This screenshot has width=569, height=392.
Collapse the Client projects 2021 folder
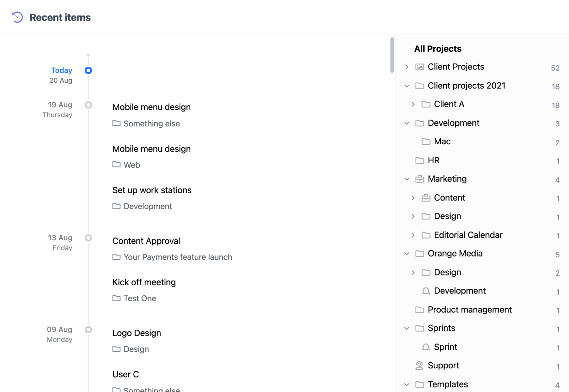pos(407,86)
